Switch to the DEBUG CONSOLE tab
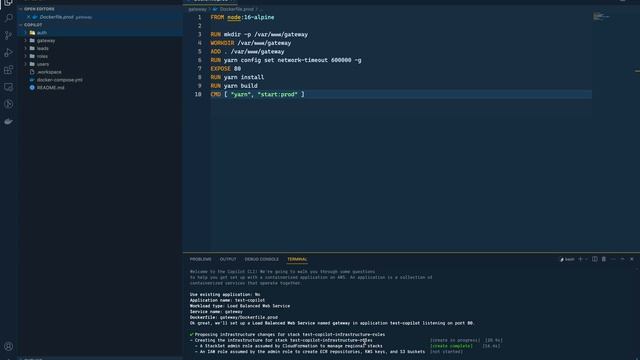The height and width of the screenshot is (360, 640). [x=262, y=259]
